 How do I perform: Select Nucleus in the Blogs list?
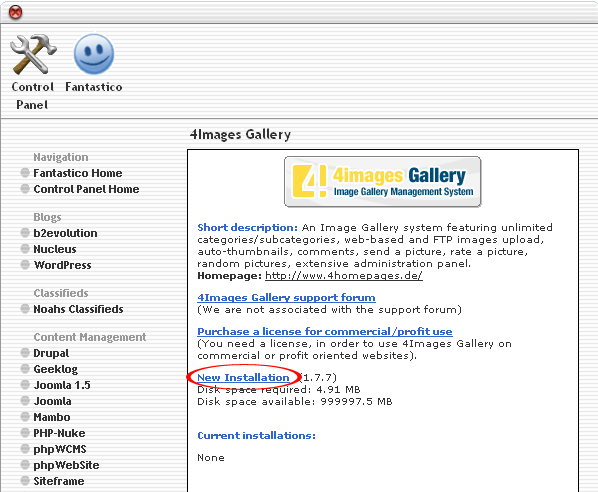[x=55, y=249]
